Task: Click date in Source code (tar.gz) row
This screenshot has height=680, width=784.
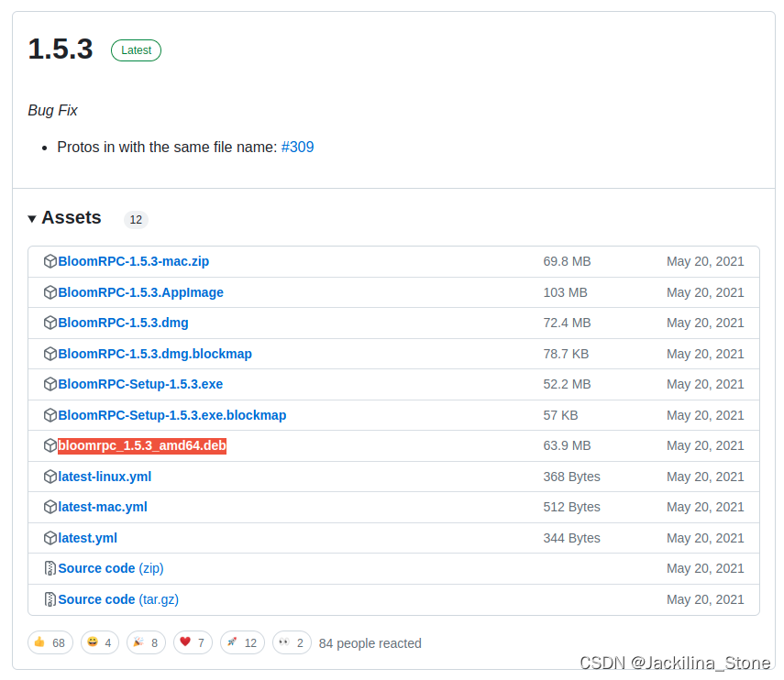Action: click(x=705, y=599)
